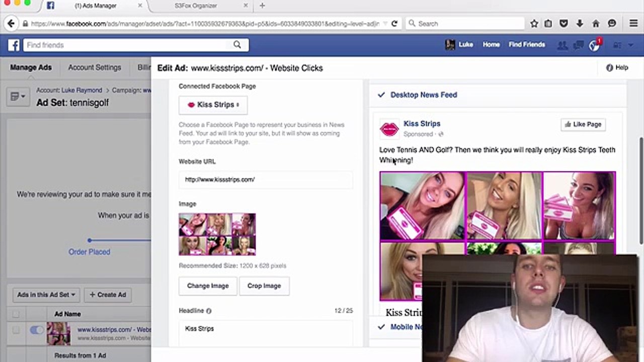Open Facebook messages icon
The height and width of the screenshot is (362, 644).
click(579, 45)
